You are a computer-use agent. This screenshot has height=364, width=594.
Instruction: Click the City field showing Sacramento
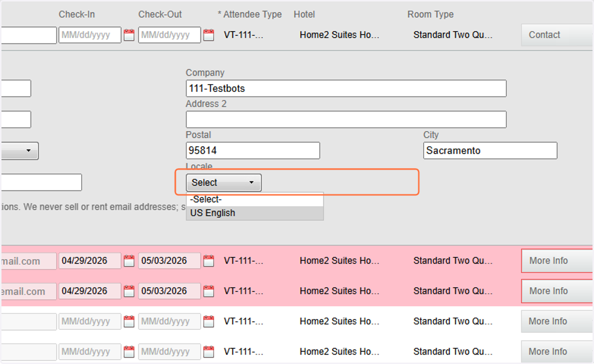pyautogui.click(x=490, y=150)
